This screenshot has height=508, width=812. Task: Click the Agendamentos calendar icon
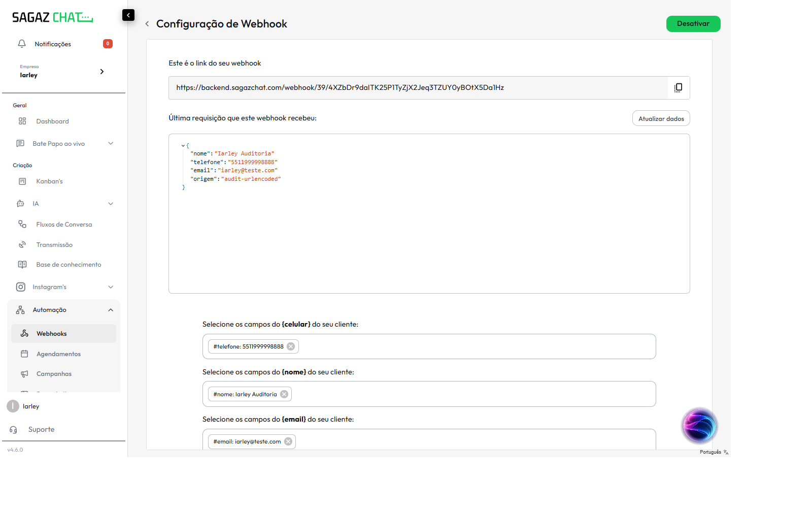tap(24, 354)
